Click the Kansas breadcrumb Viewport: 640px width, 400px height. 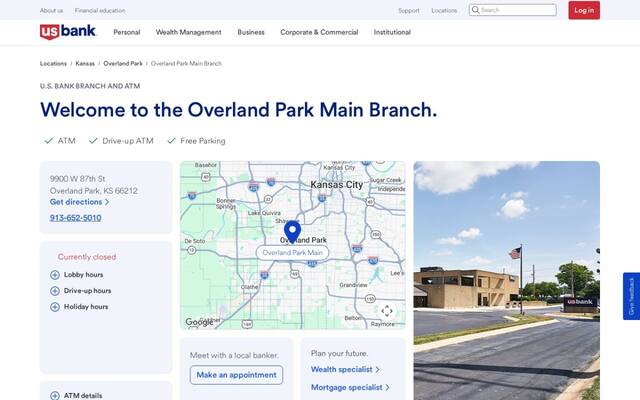coord(85,64)
